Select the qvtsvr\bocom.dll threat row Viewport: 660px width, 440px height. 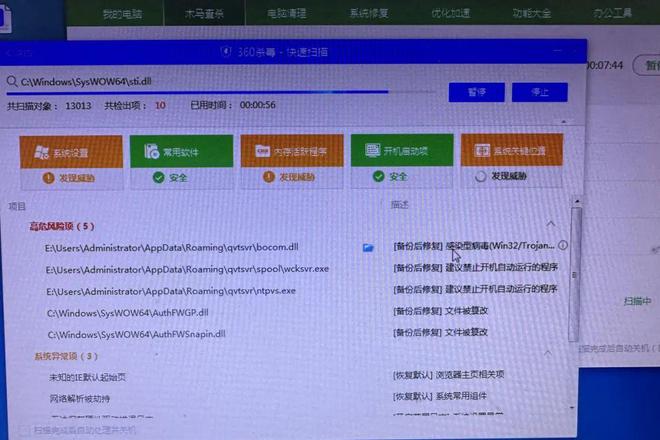pos(172,248)
